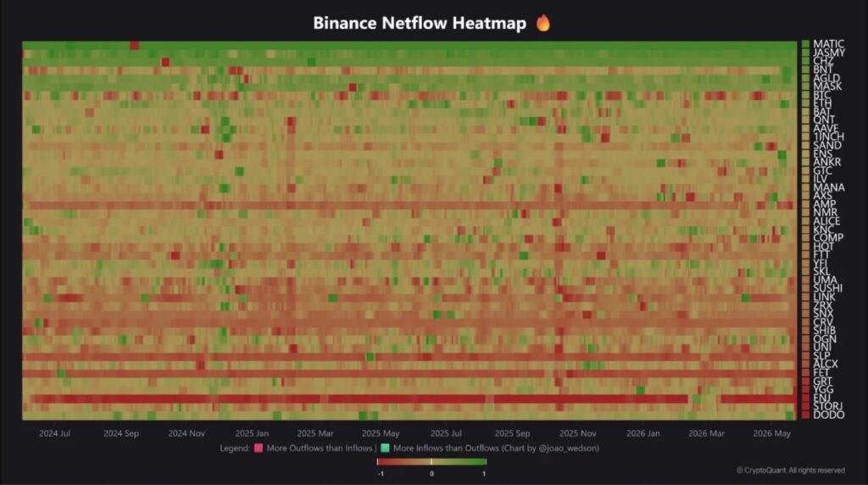Click the HOT row label

click(x=823, y=247)
